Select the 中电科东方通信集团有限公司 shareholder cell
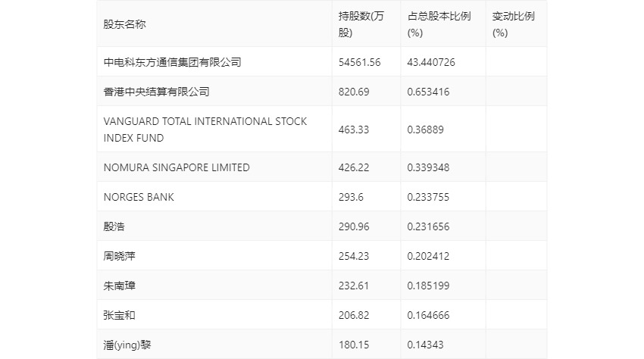 pos(172,62)
